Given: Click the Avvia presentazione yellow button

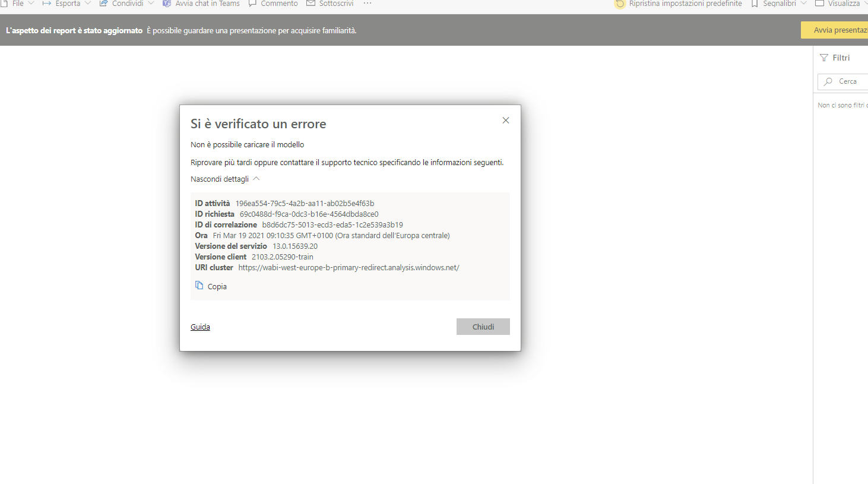Looking at the screenshot, I should tap(834, 30).
